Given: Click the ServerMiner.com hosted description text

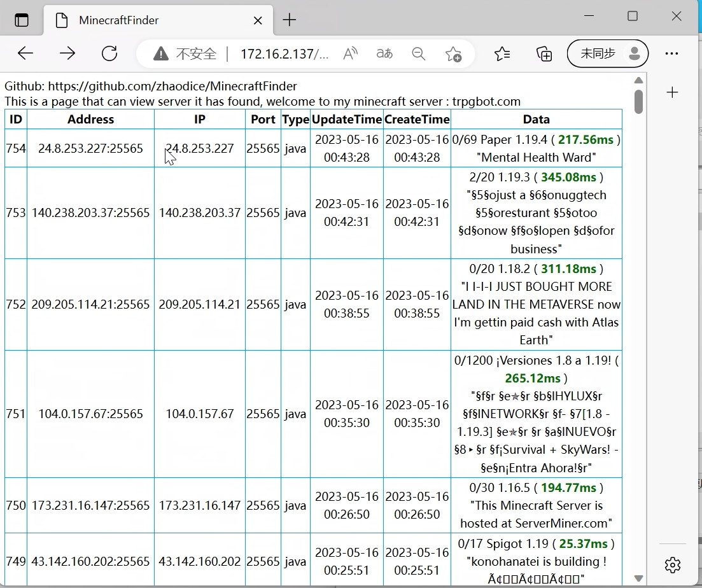Looking at the screenshot, I should tap(537, 515).
